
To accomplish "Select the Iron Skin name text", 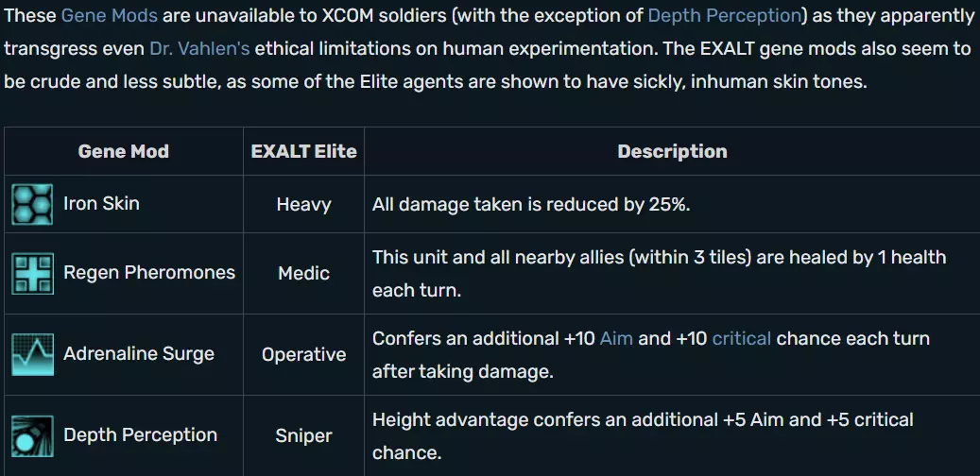I will click(x=101, y=203).
